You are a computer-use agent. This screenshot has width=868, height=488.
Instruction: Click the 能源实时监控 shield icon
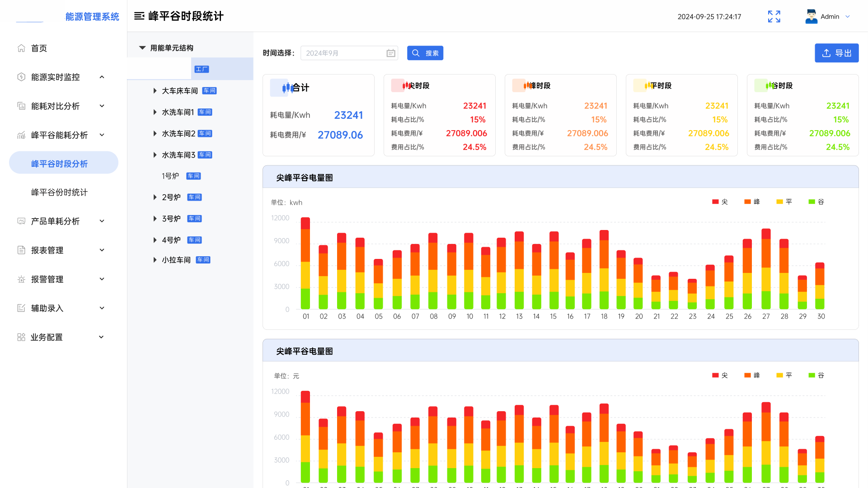pos(21,77)
